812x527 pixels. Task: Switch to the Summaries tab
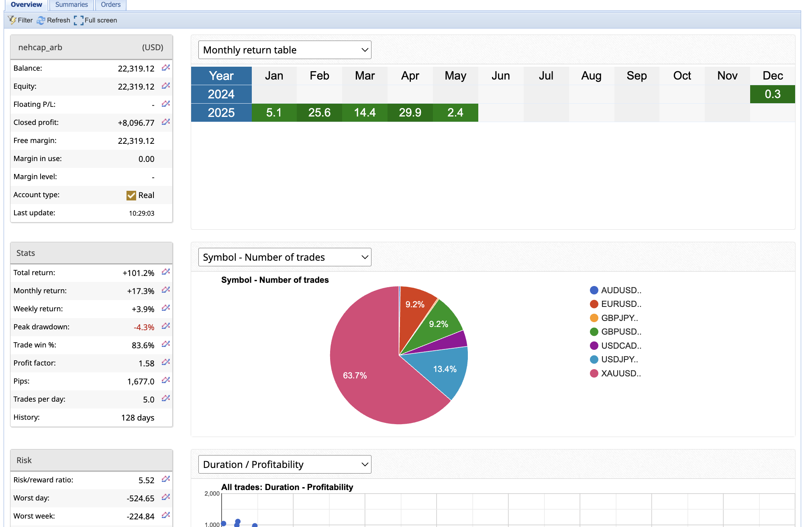coord(71,5)
